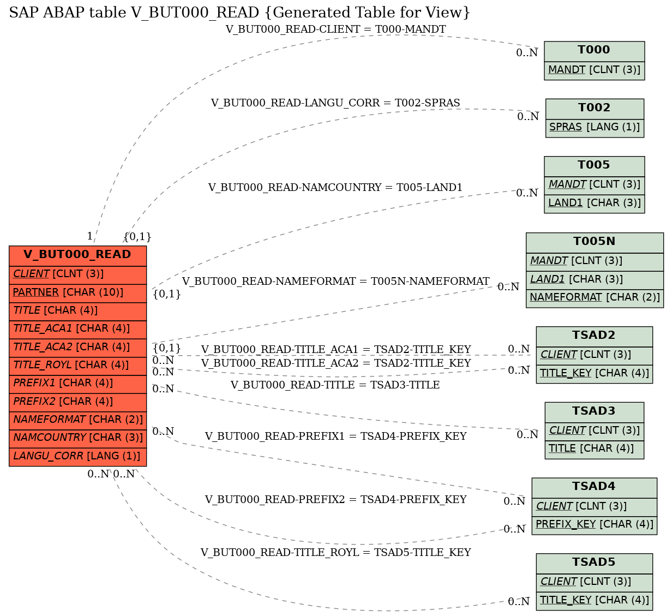This screenshot has width=672, height=616.
Task: Click the NAMCOUNTRY = T005-LAND1 relation label
Action: 335,188
